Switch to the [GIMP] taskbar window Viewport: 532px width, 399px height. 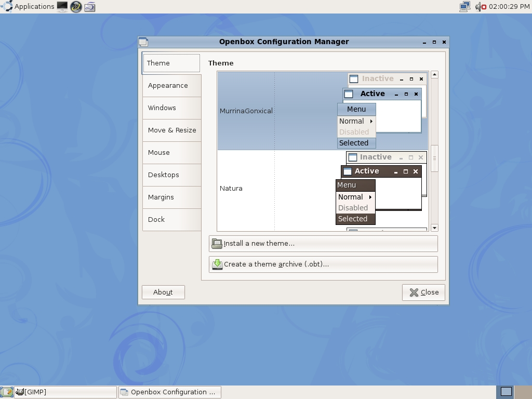click(65, 392)
